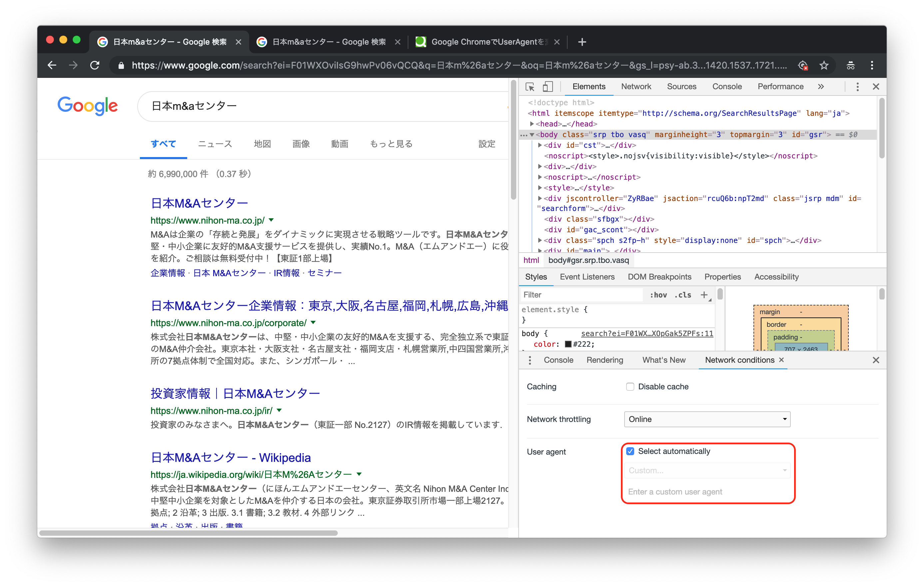924x587 pixels.
Task: Open the 日本M&Aセンター Wikipedia result
Action: [230, 457]
